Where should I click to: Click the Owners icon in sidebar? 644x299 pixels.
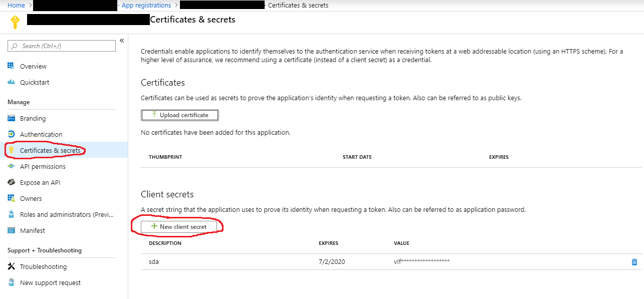pos(12,198)
